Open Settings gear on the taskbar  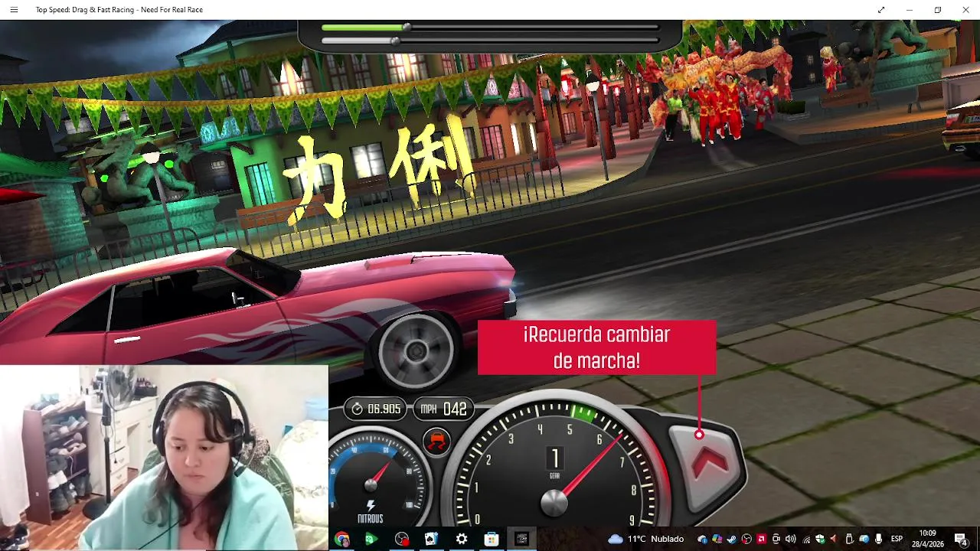(462, 540)
